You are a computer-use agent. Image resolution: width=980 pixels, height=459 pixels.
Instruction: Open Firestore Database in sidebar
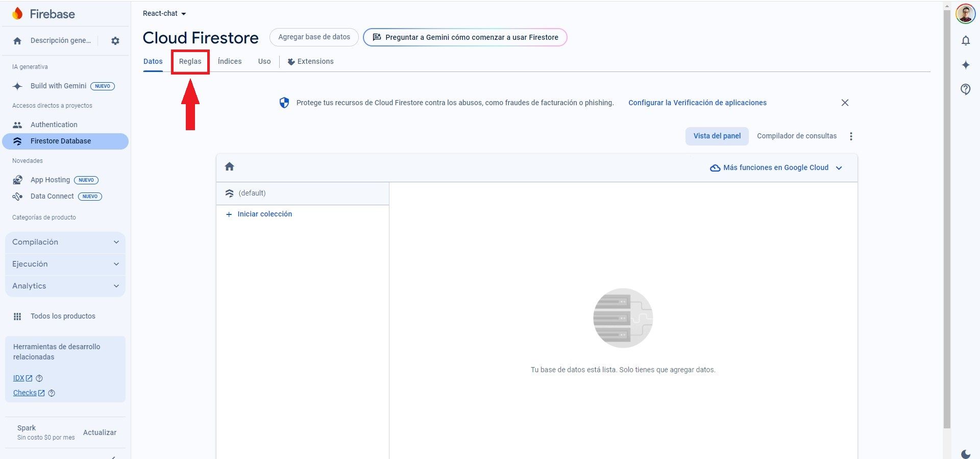click(65, 141)
